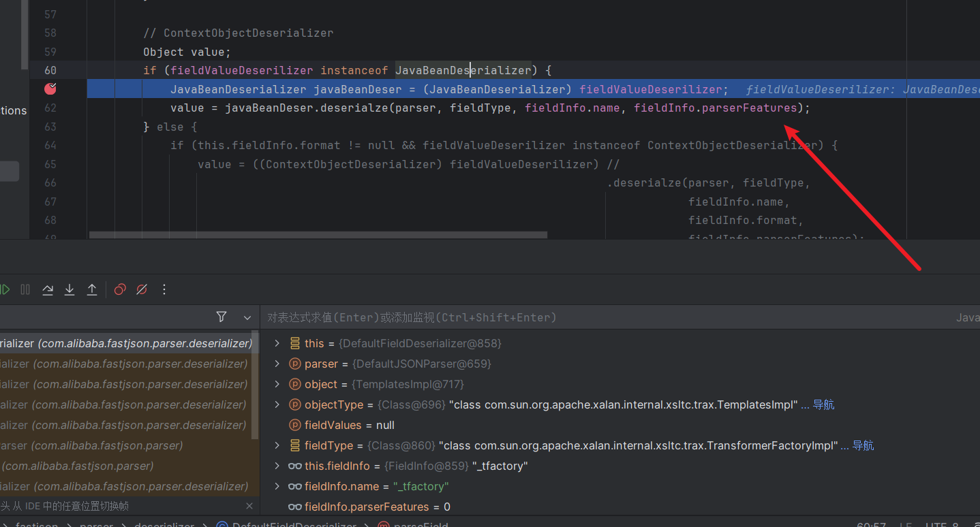Click the field icon beside 'fieldType'

294,445
